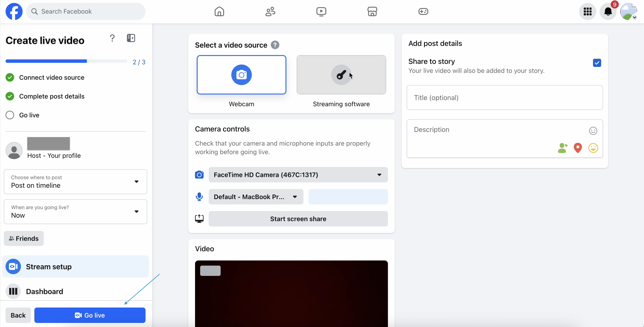Open the Gaming controller icon
The width and height of the screenshot is (644, 327).
tap(423, 12)
